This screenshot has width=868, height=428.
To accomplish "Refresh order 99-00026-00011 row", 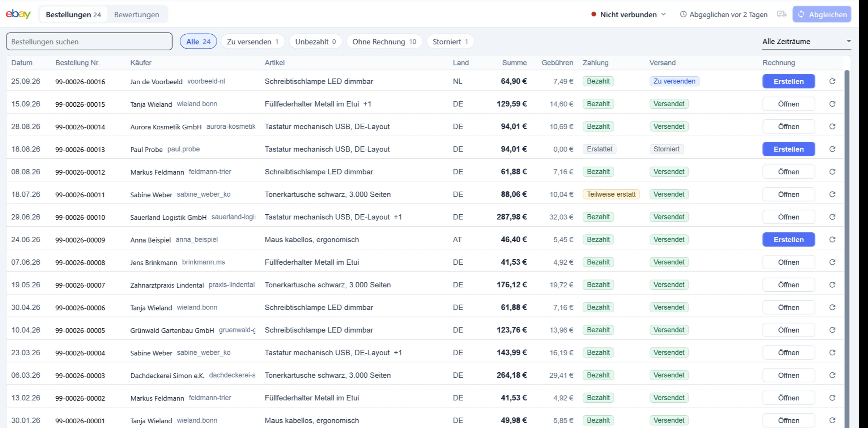I will click(832, 194).
